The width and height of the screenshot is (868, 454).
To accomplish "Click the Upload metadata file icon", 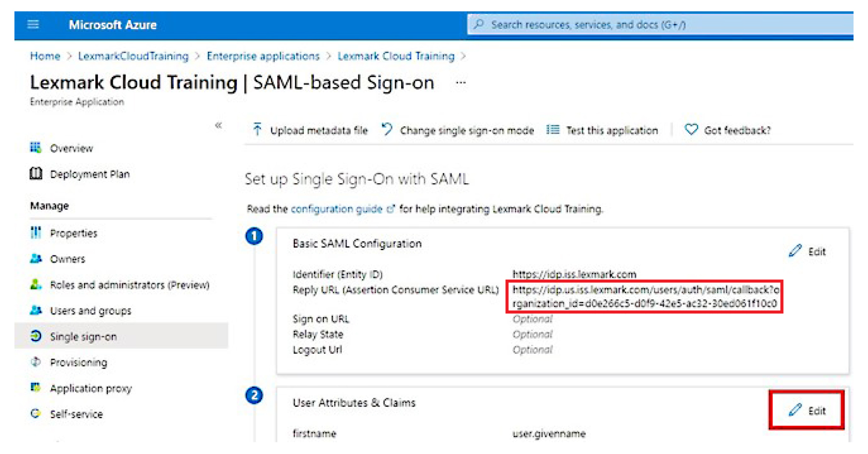I will [x=258, y=130].
